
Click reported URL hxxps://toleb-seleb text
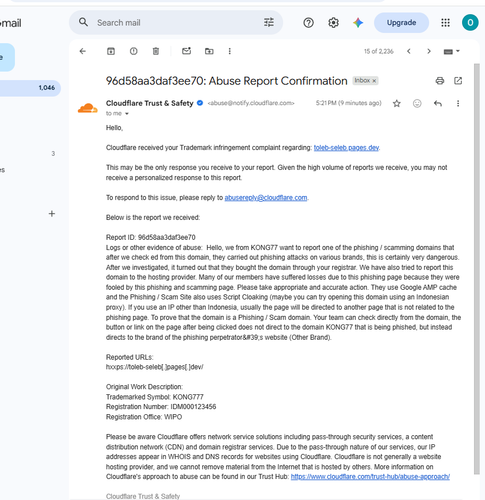[155, 367]
